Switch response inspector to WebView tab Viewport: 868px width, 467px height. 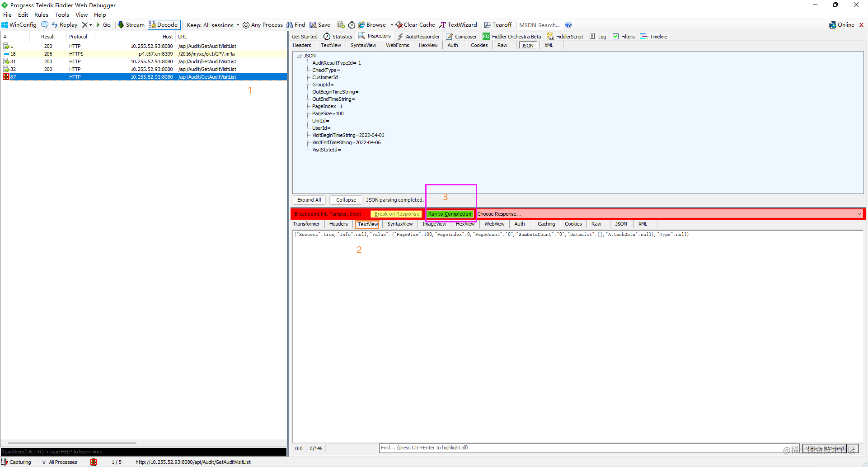pyautogui.click(x=494, y=224)
